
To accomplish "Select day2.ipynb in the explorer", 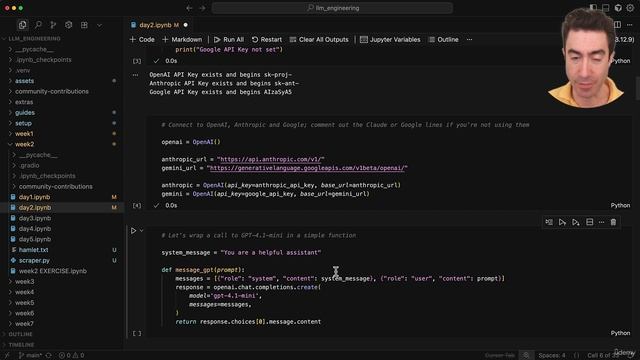I will coord(35,208).
